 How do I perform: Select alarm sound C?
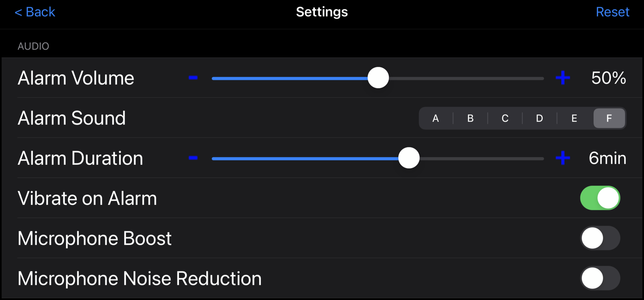(505, 118)
